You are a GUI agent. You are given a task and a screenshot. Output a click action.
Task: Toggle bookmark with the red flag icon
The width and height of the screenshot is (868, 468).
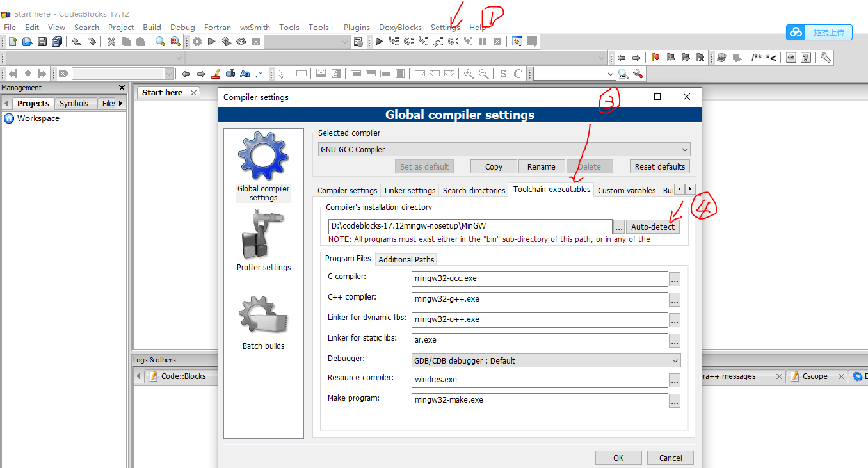(655, 58)
